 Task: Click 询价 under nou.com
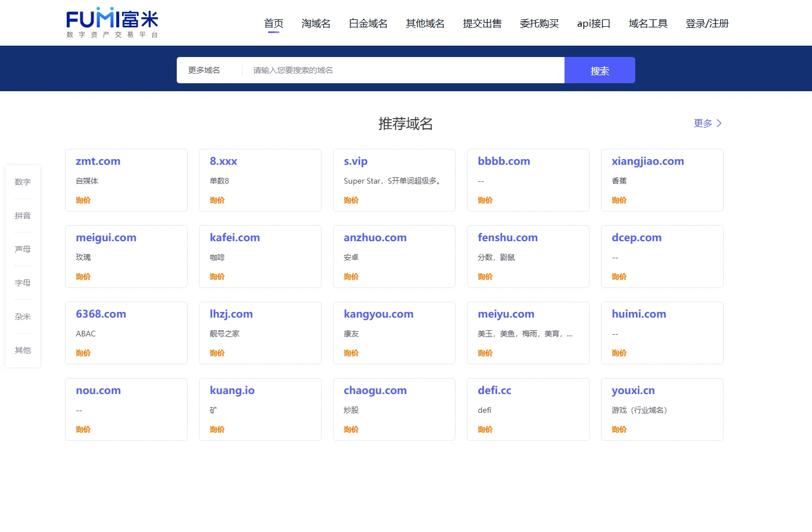[83, 429]
